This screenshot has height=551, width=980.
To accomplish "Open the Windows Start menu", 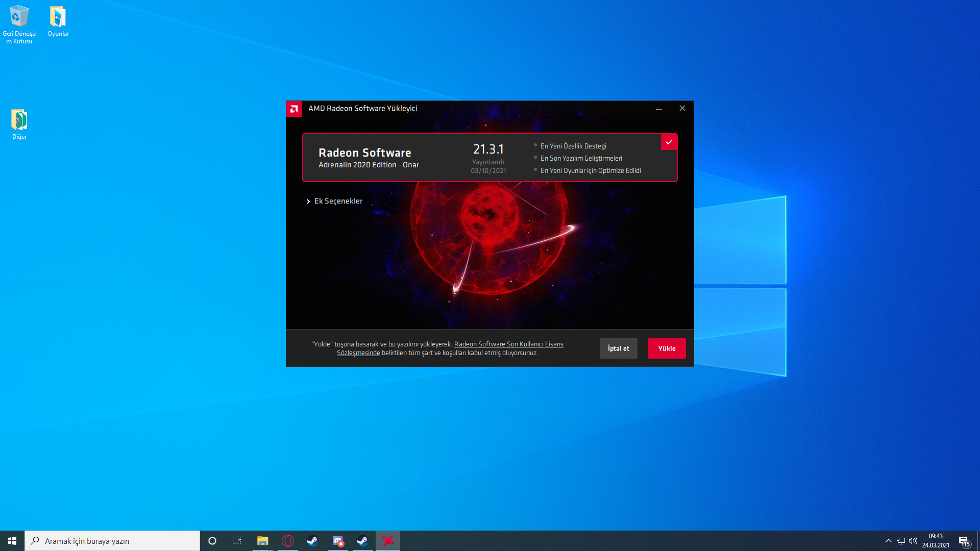I will tap(12, 541).
